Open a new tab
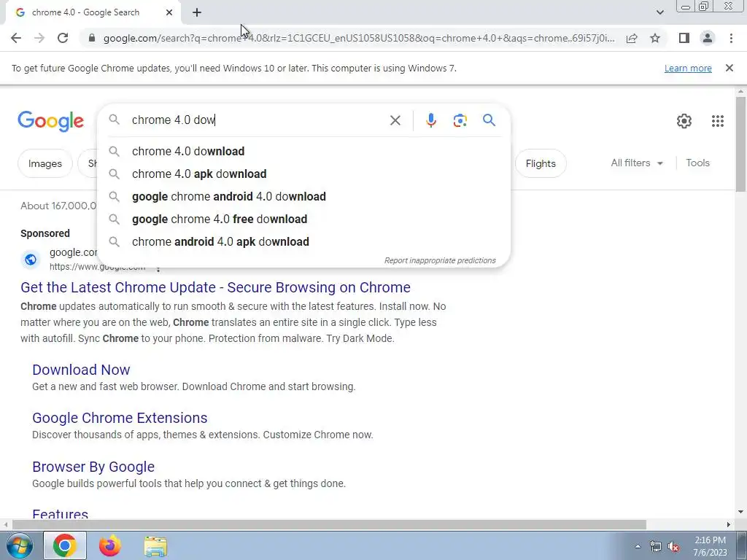Viewport: 747px width, 560px height. point(197,12)
